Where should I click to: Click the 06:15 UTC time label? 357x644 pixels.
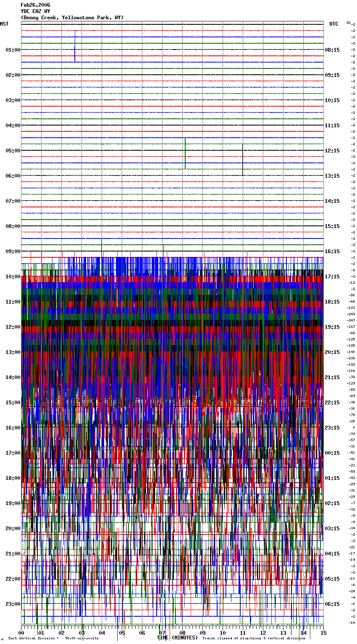pos(332,604)
